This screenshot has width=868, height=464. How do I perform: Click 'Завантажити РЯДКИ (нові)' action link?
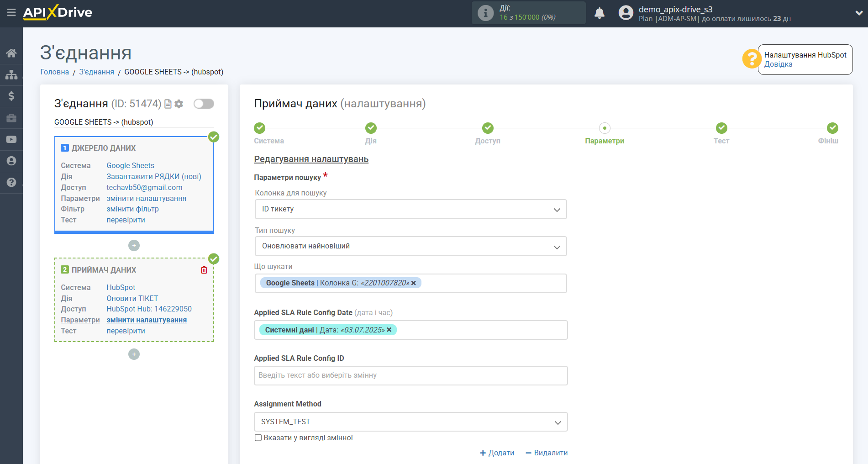pos(154,177)
